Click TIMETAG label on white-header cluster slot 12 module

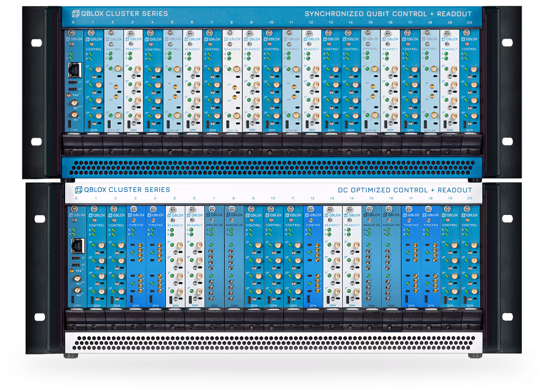[313, 225]
